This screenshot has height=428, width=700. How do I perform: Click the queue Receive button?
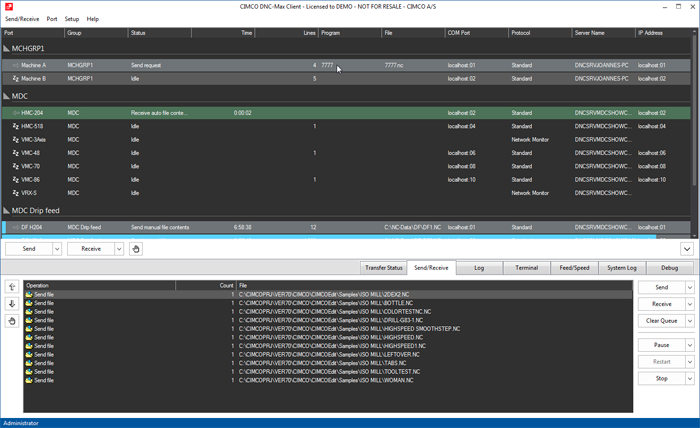(662, 304)
